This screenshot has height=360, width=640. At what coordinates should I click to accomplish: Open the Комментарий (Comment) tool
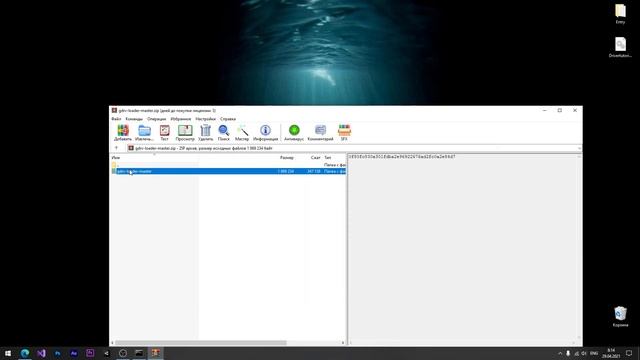coord(320,133)
